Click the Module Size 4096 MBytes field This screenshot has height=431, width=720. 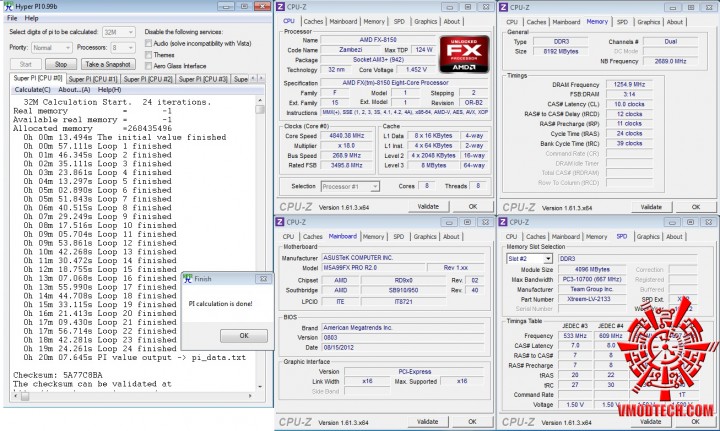click(592, 269)
